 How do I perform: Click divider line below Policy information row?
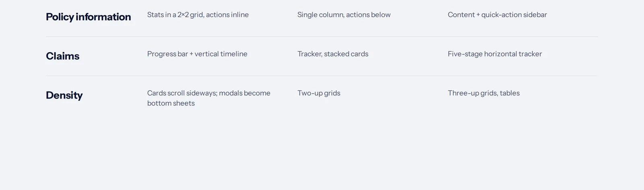click(x=322, y=37)
